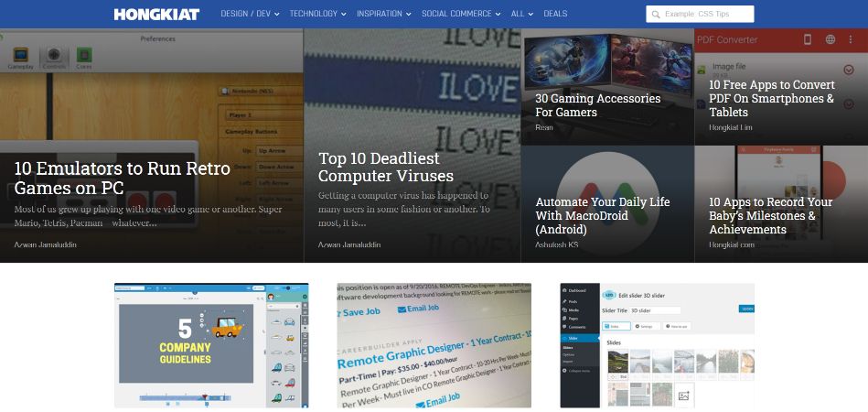
Task: Expand the Technology chevron arrow
Action: pos(344,15)
